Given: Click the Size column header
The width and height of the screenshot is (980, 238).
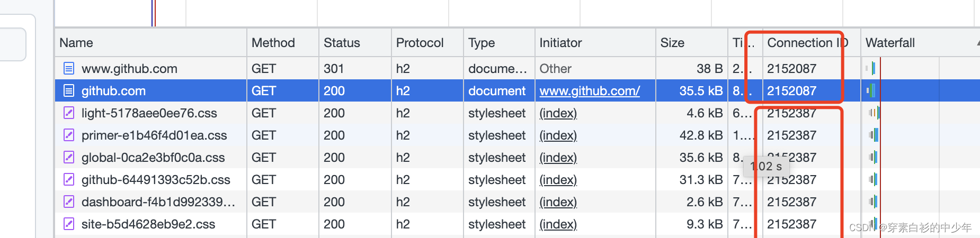Looking at the screenshot, I should pyautogui.click(x=672, y=43).
